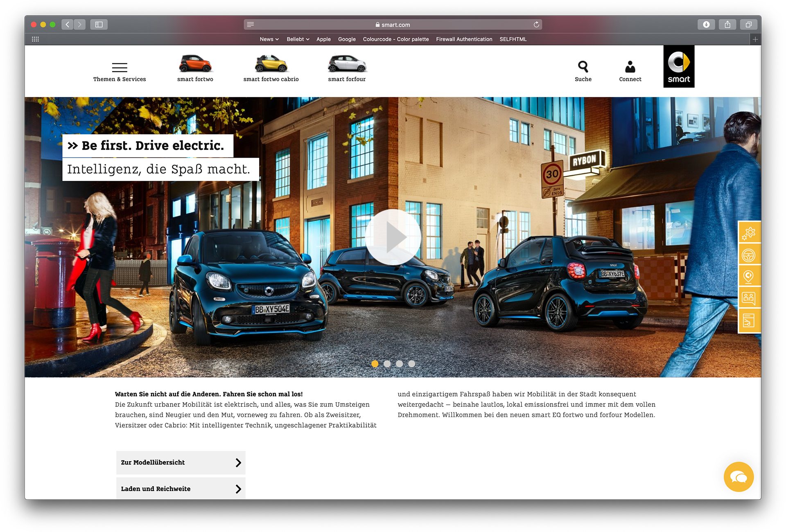Select the second carousel dot
786x532 pixels.
(x=387, y=364)
